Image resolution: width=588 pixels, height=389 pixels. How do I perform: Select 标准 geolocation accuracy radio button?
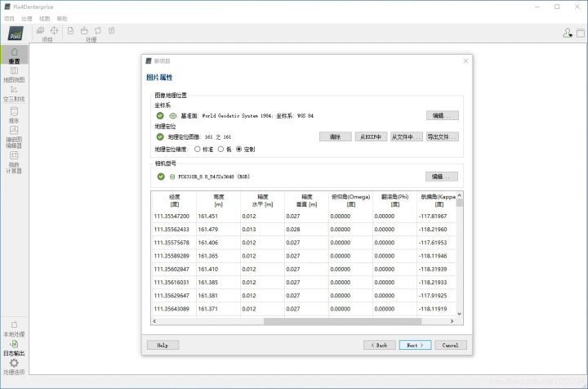pos(197,150)
